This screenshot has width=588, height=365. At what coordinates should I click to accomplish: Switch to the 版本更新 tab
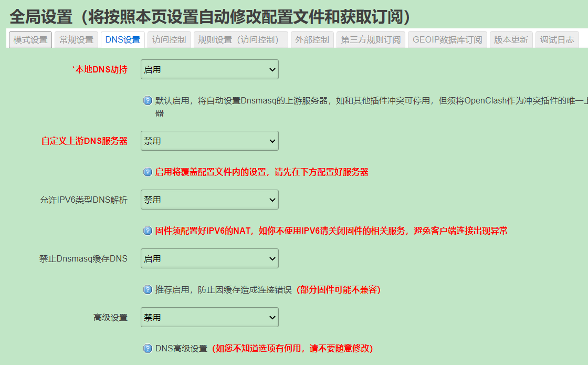pos(511,39)
